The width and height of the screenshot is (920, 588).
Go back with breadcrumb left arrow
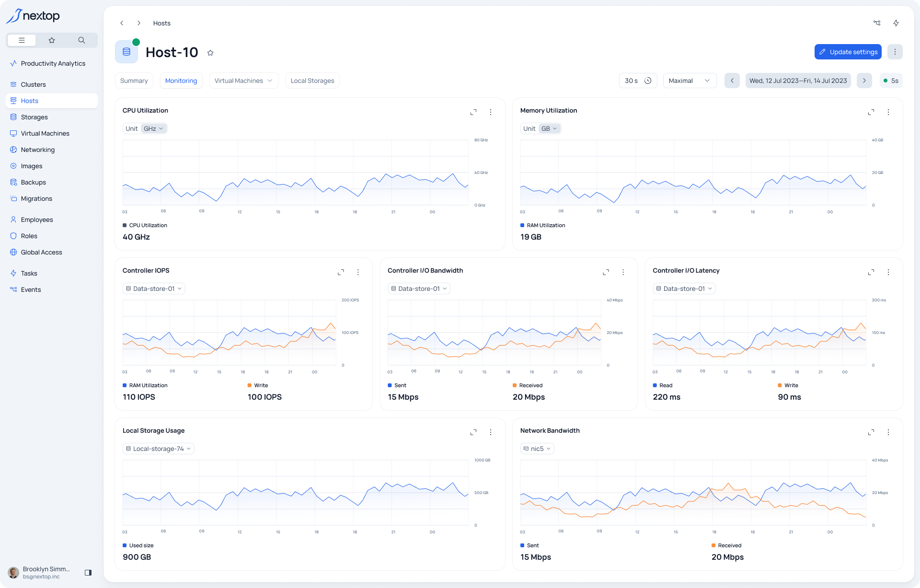point(122,23)
